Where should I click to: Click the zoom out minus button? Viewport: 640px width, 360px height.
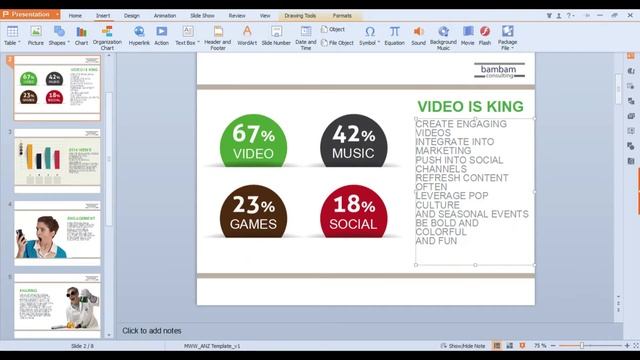(x=553, y=346)
